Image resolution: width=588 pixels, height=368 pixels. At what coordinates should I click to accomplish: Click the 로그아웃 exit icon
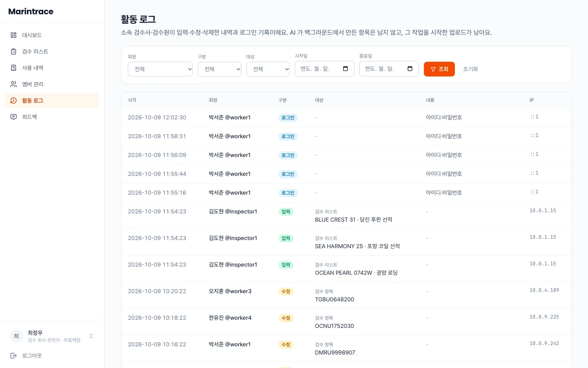[x=13, y=356]
